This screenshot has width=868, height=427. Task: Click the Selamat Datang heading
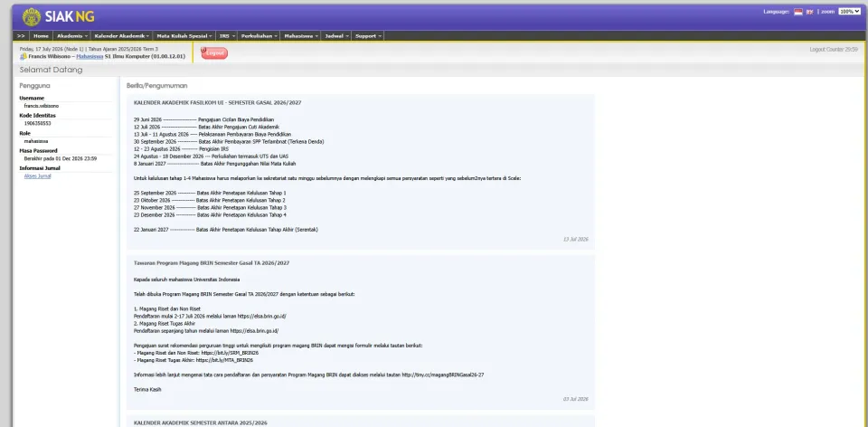pos(51,70)
